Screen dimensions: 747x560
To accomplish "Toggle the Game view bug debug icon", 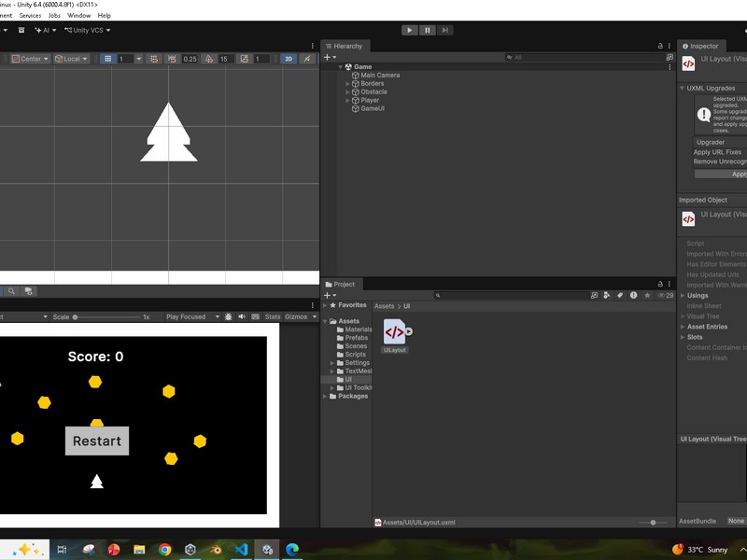I will (228, 316).
